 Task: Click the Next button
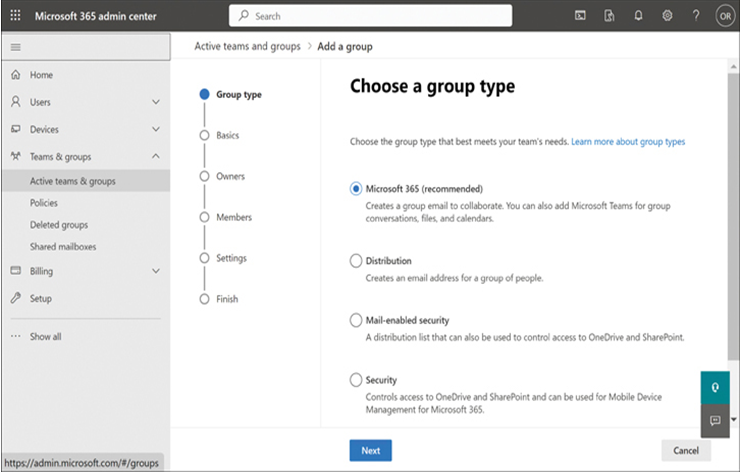point(370,450)
